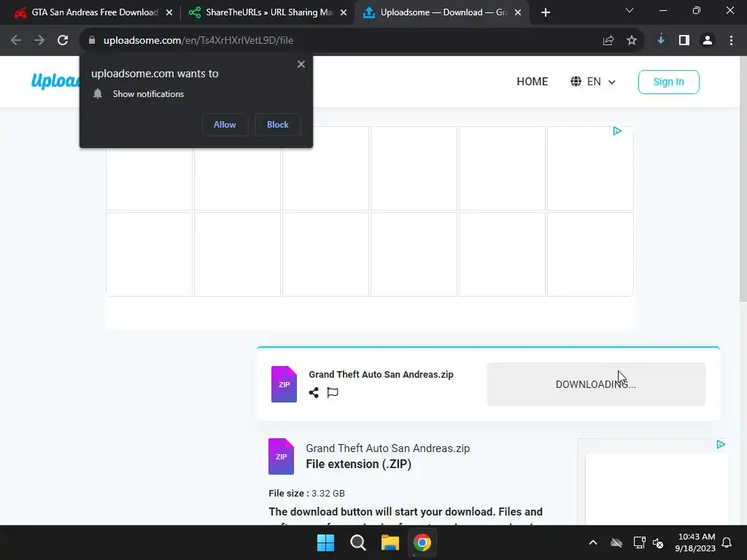The image size is (747, 560).
Task: Bookmark this tab with star icon
Action: click(632, 41)
